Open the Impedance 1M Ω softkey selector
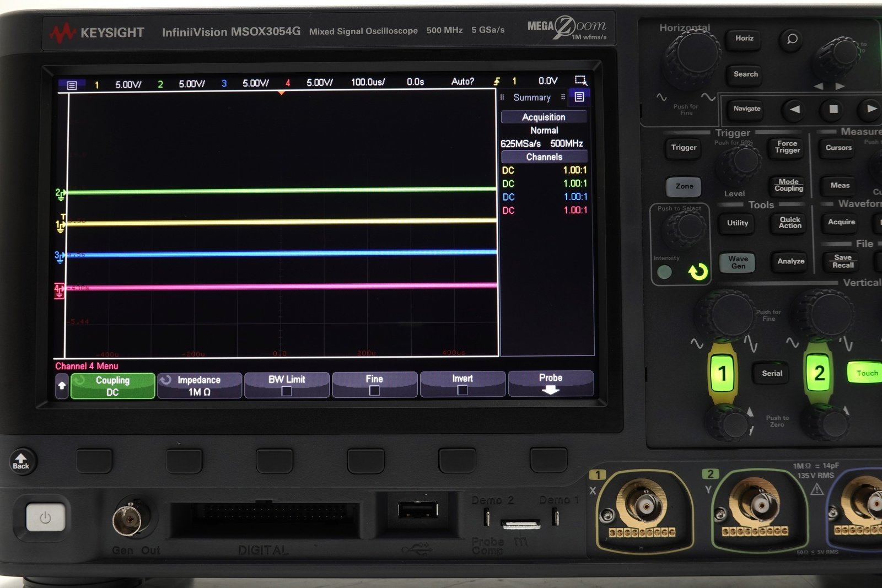 [x=199, y=385]
